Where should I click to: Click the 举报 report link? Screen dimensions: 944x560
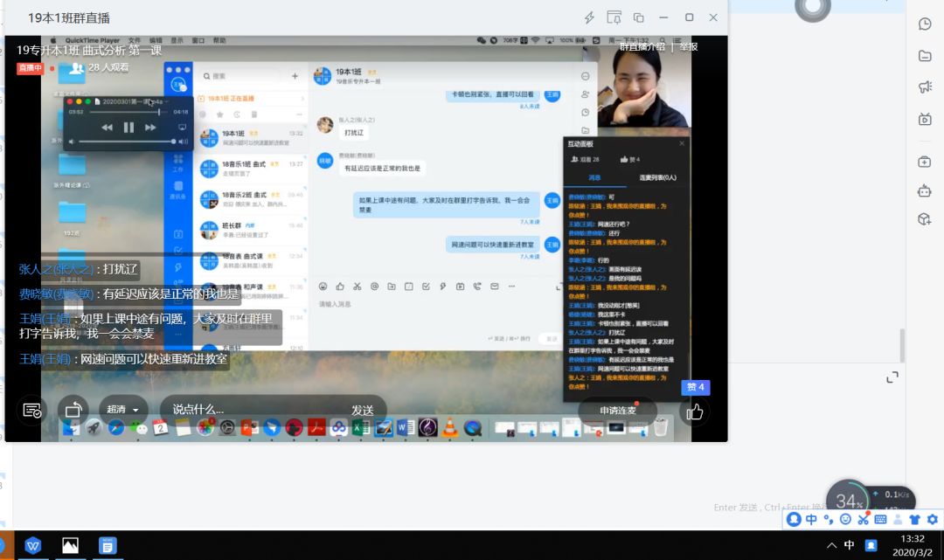pos(689,46)
